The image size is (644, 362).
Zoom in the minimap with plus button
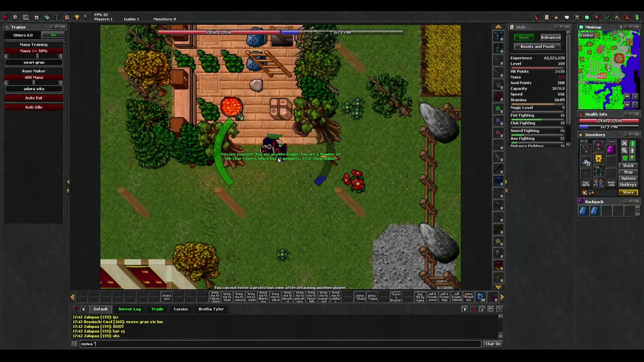(x=635, y=97)
